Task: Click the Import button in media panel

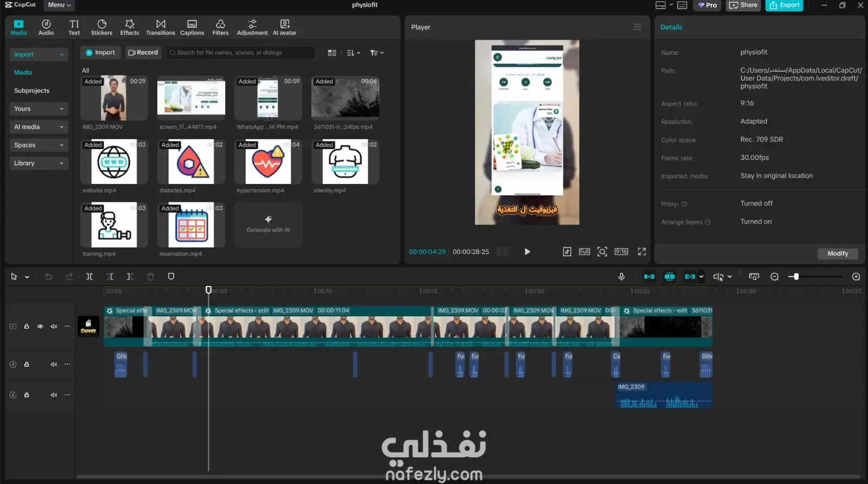Action: [100, 53]
